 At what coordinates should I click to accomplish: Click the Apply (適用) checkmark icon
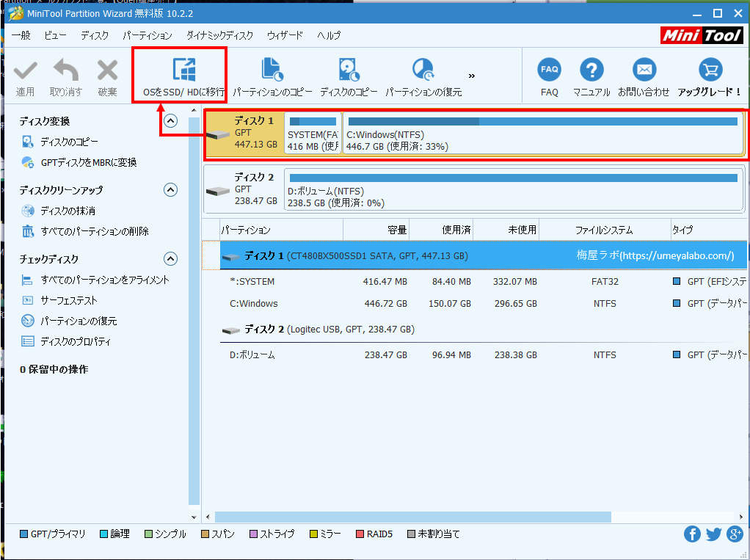click(25, 70)
